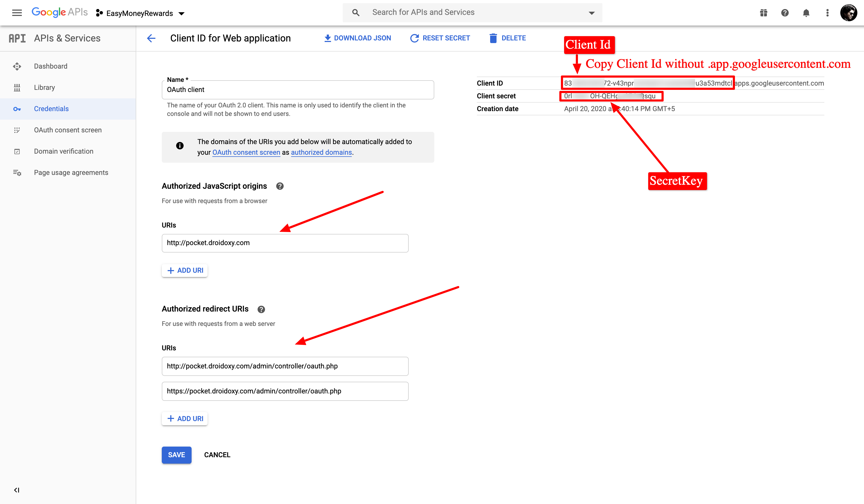Open the authorized domains link
This screenshot has width=864, height=504.
(321, 153)
